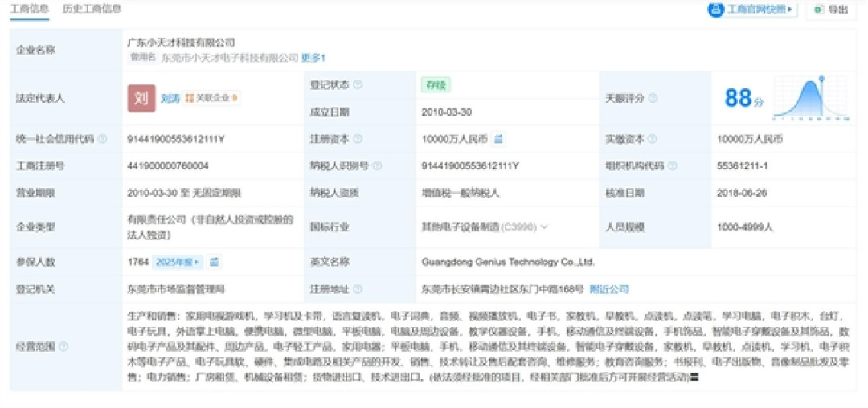Open the 关联企业 9 tag
Screen dimensions: 868x408
[211, 99]
